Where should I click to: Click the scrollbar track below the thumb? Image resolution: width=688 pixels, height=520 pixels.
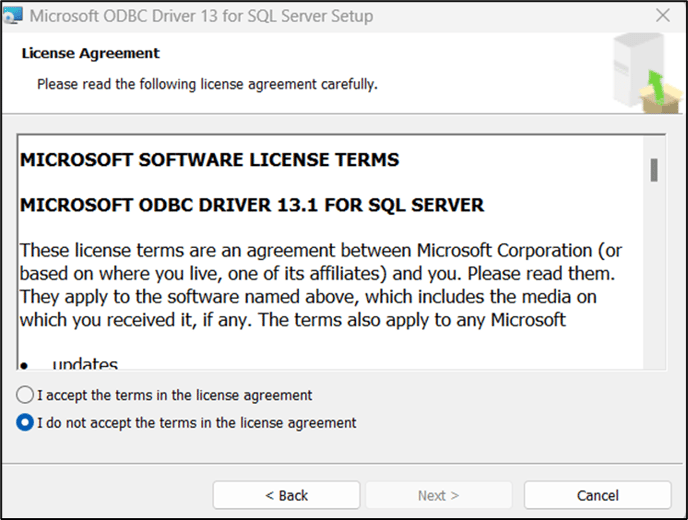click(654, 280)
